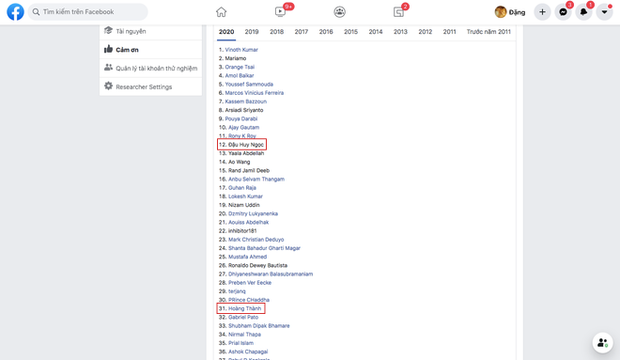
Task: Open Vinoth Kumar link
Action: (241, 50)
